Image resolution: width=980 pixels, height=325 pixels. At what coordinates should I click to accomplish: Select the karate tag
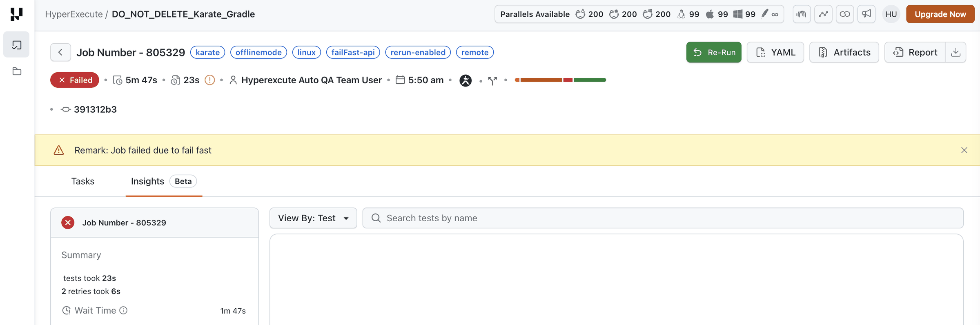tap(207, 52)
